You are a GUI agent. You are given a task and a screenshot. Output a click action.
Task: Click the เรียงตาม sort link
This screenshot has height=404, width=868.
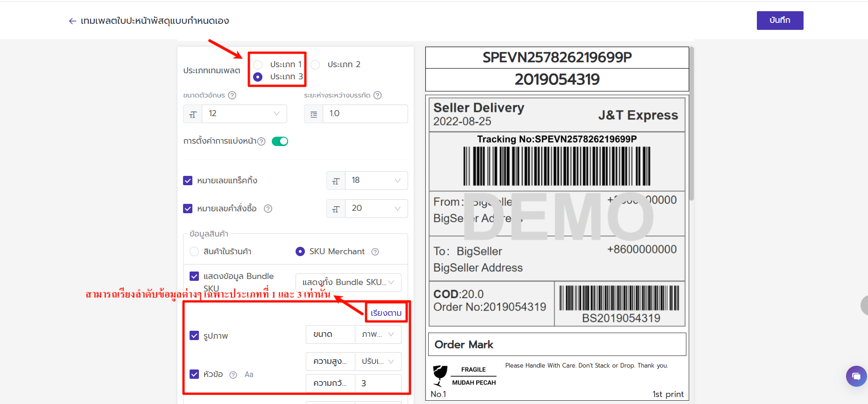(x=386, y=313)
